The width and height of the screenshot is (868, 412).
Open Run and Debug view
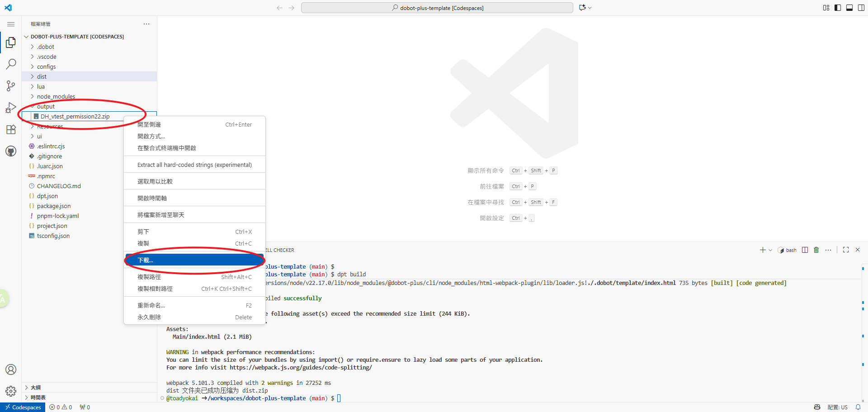(x=11, y=108)
